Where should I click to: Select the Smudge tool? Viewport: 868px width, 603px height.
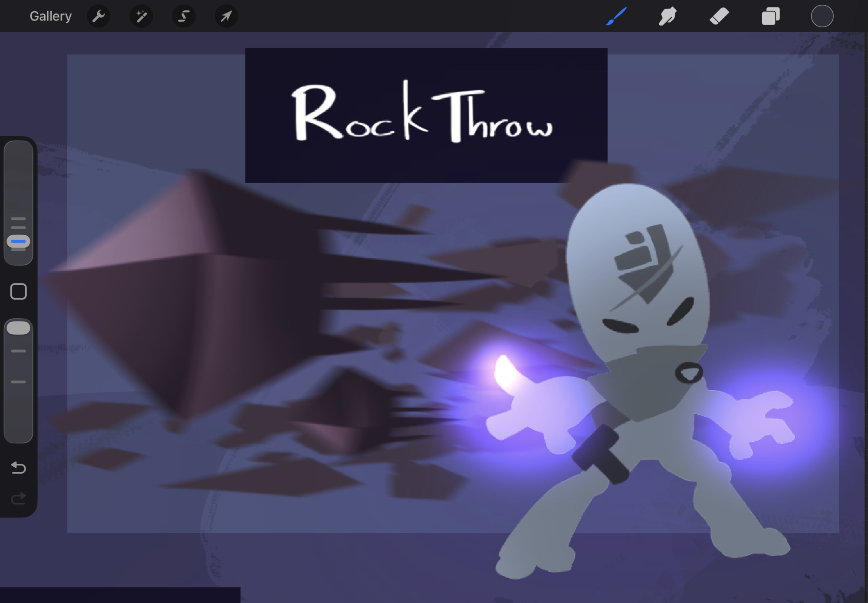tap(667, 16)
